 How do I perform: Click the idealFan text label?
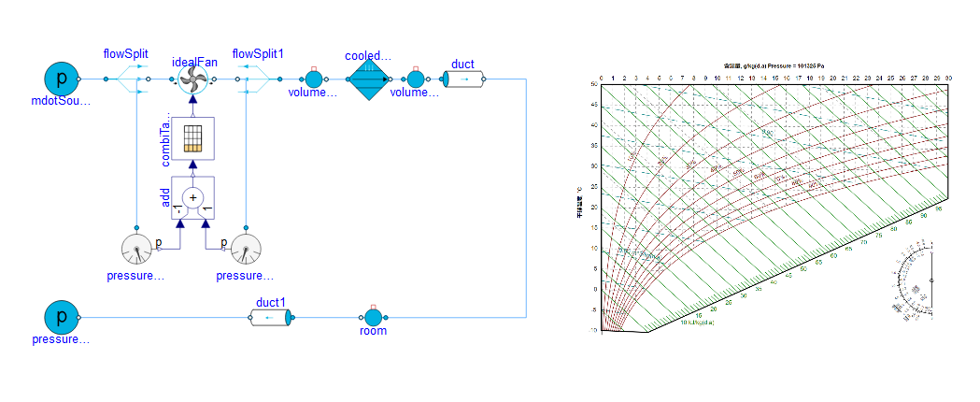(x=194, y=63)
